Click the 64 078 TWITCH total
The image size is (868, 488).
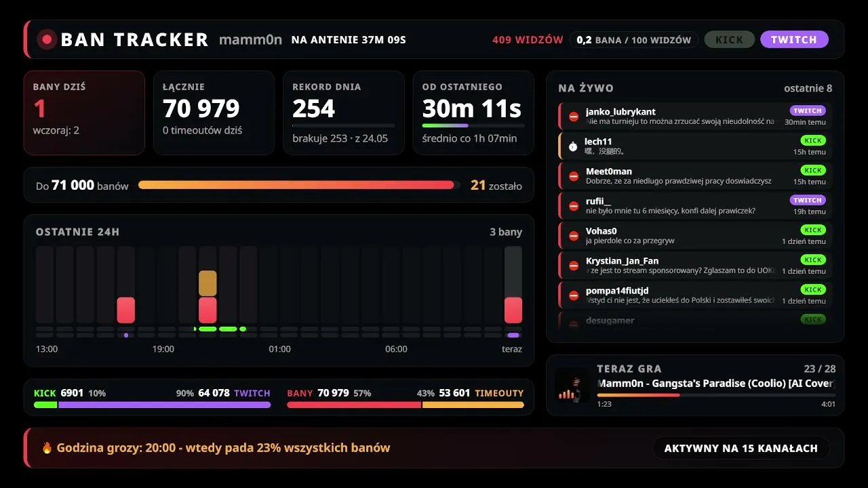tap(234, 393)
